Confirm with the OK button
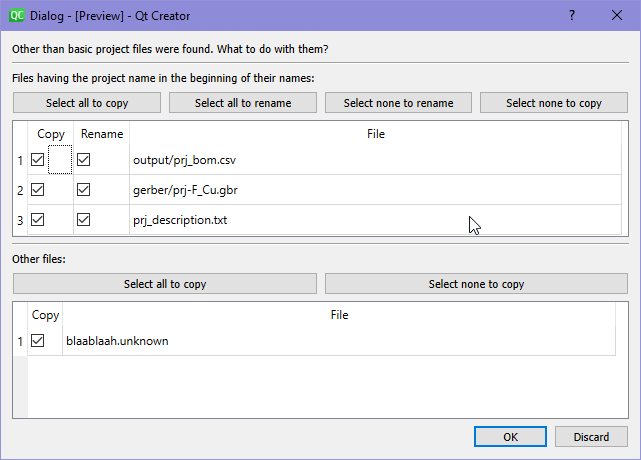The image size is (641, 460). point(510,437)
